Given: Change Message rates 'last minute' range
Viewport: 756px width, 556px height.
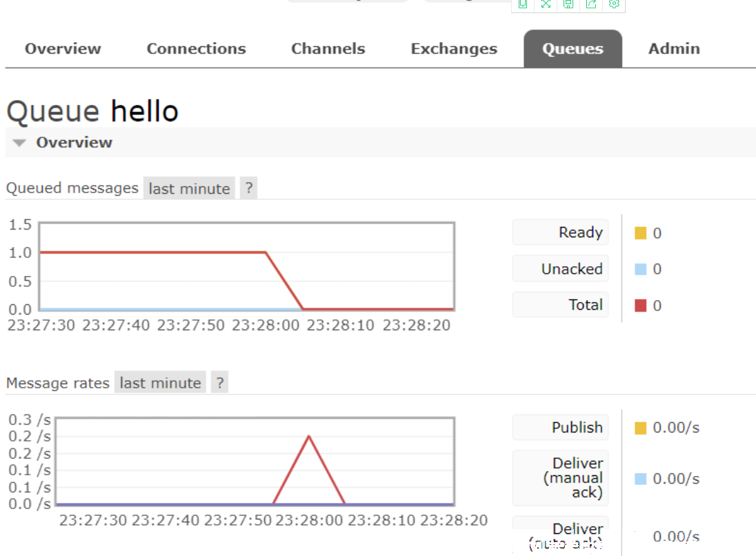Looking at the screenshot, I should click(x=160, y=382).
